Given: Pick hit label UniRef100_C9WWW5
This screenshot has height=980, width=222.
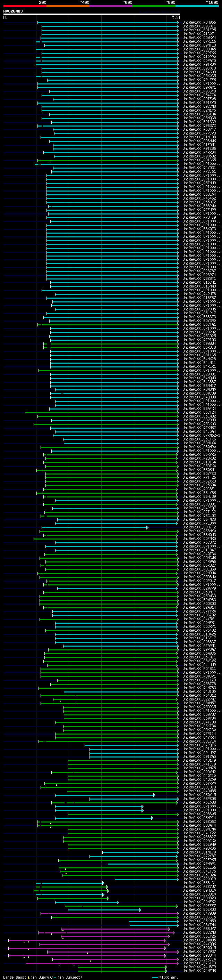Looking at the screenshot, I should pos(199,940).
